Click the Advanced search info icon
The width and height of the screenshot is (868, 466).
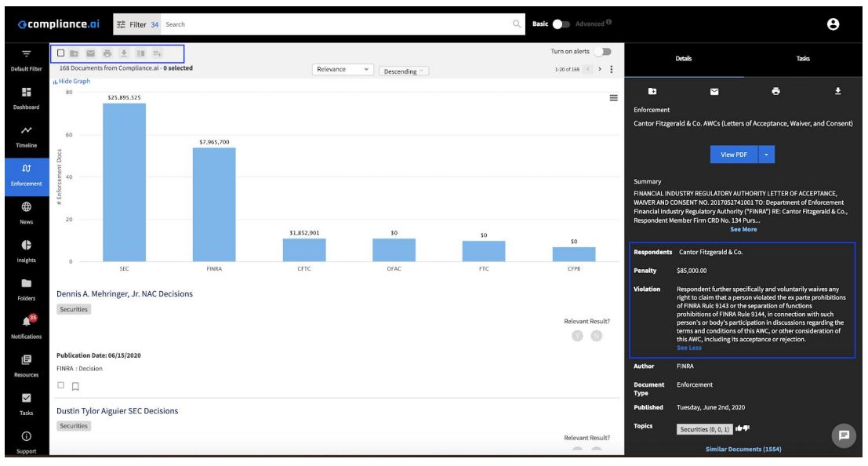click(x=608, y=22)
